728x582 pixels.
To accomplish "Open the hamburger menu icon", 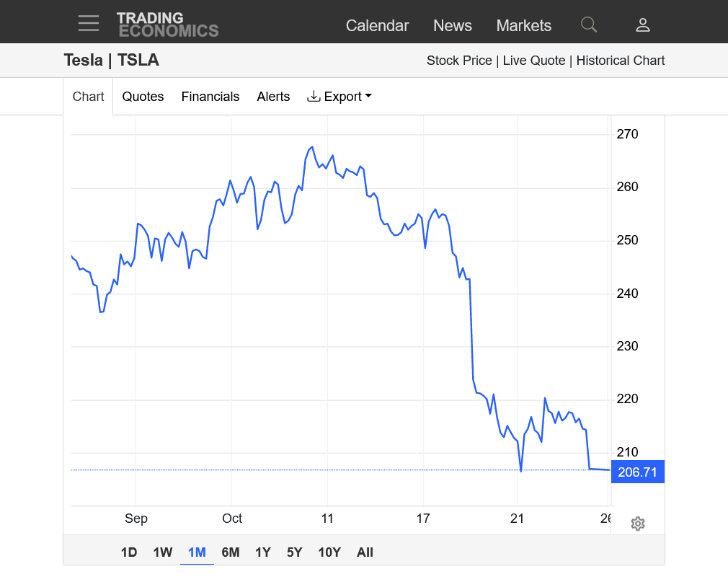I will point(89,23).
